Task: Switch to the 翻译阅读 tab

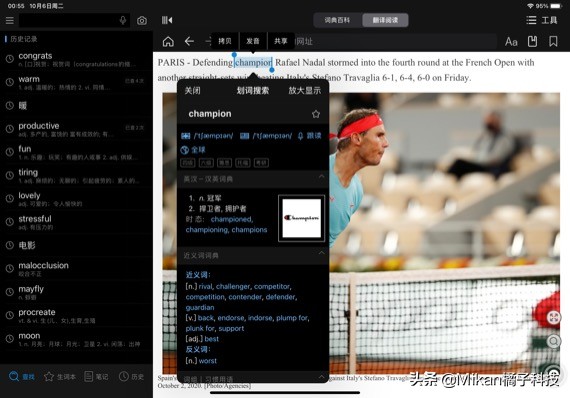Action: pyautogui.click(x=385, y=20)
